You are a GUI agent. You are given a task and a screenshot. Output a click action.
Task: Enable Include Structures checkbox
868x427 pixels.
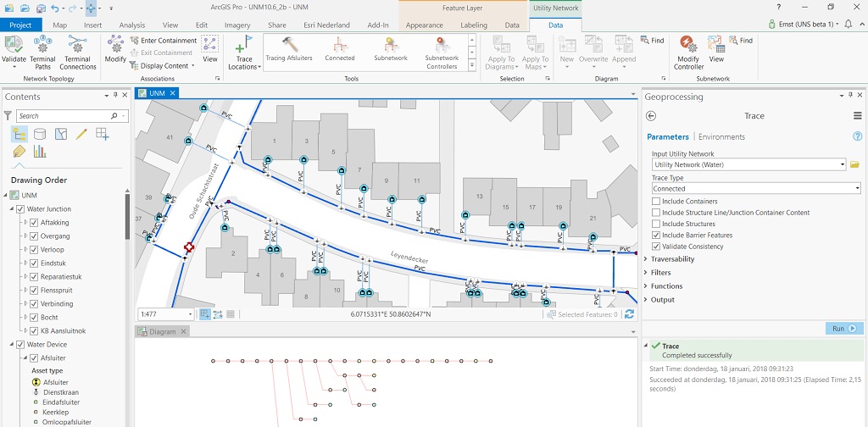click(656, 224)
